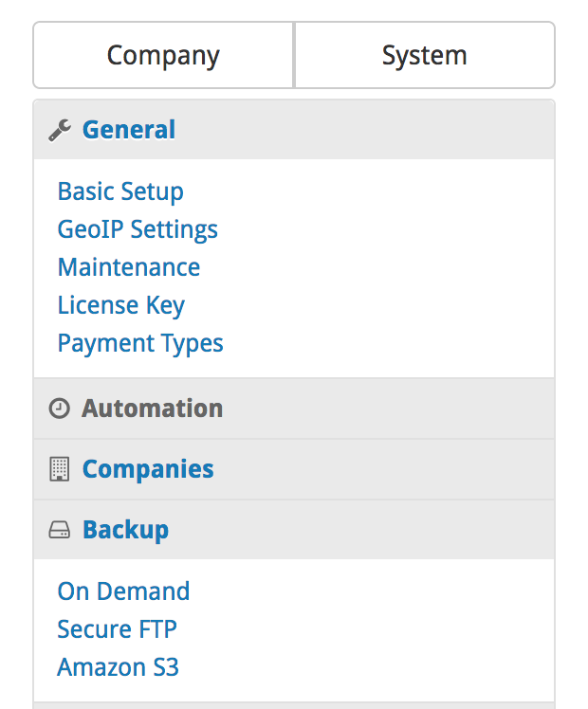The height and width of the screenshot is (709, 588).
Task: Expand the Automation section
Action: [294, 409]
